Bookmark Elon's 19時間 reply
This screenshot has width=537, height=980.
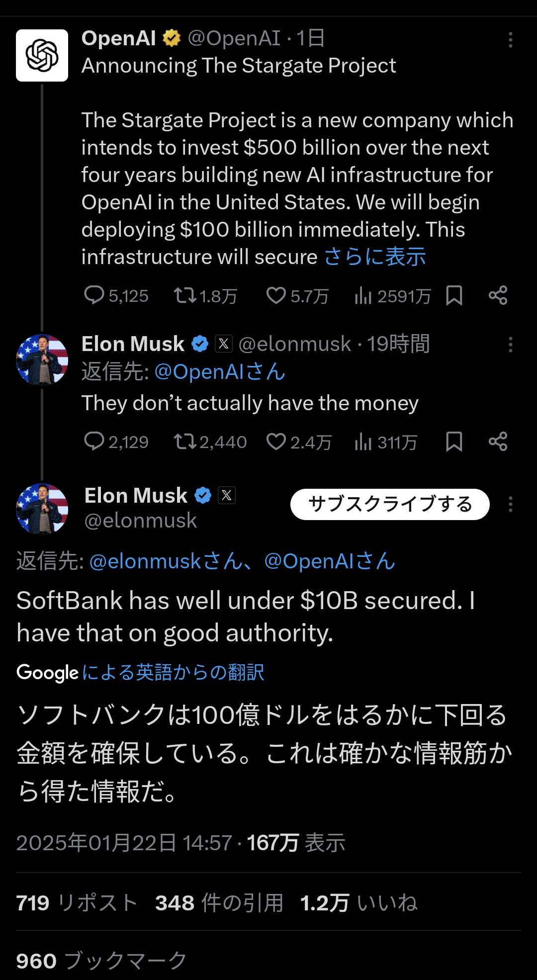[x=454, y=442]
